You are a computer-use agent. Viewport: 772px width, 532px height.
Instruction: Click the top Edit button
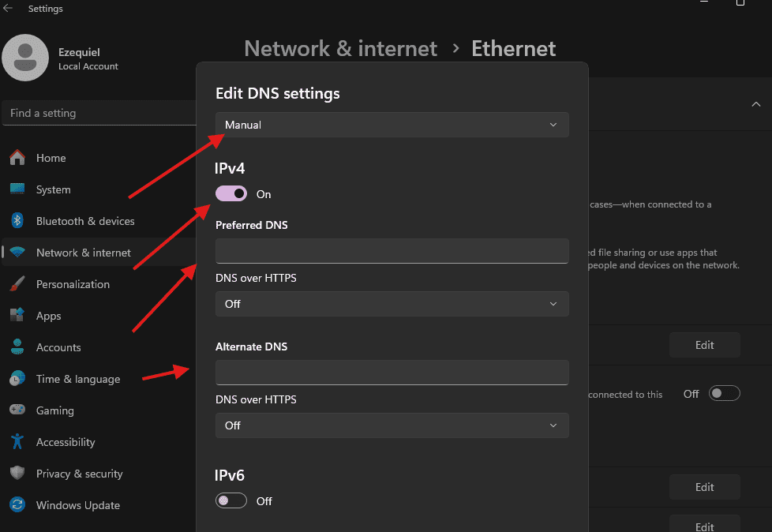click(x=704, y=345)
